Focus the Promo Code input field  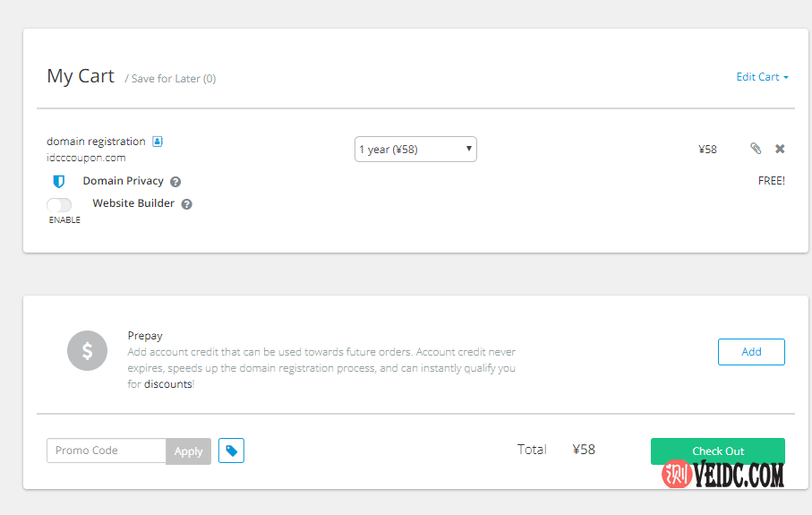106,451
